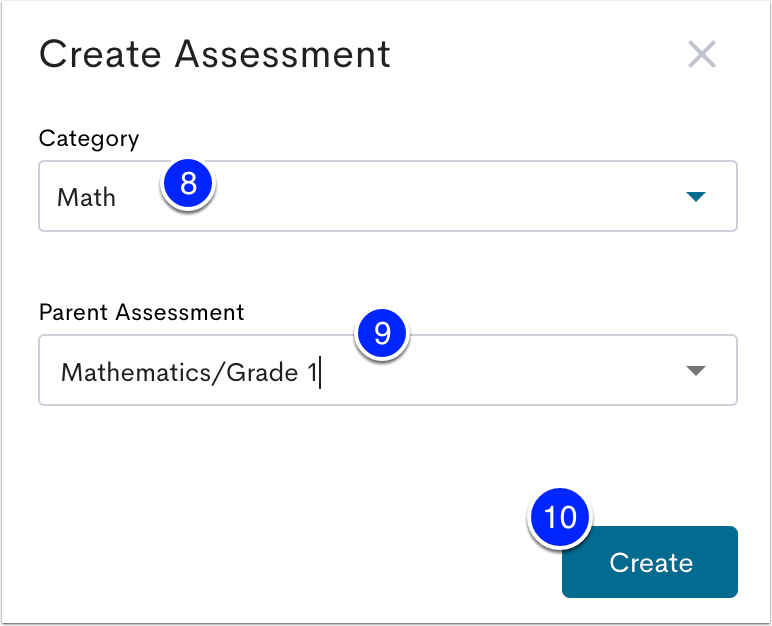Viewport: 772px width, 626px height.
Task: Click the Math value in Category
Action: coord(87,198)
